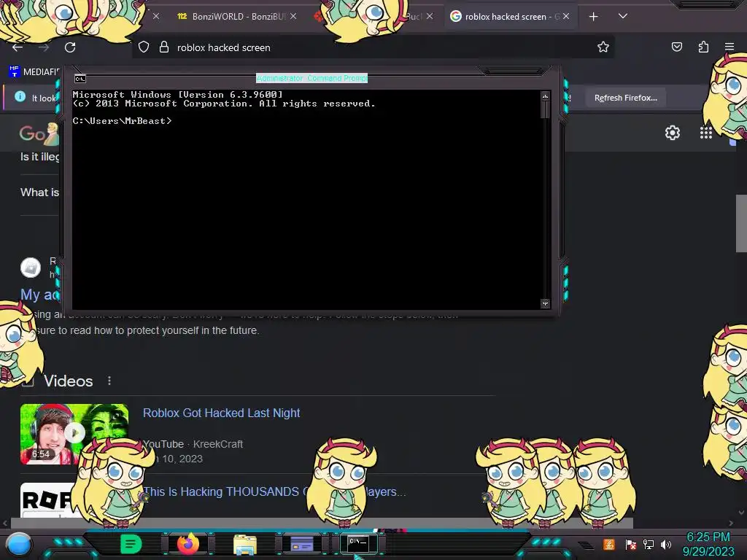Expand the list all tabs chevron
This screenshot has height=560, width=747.
pos(623,16)
